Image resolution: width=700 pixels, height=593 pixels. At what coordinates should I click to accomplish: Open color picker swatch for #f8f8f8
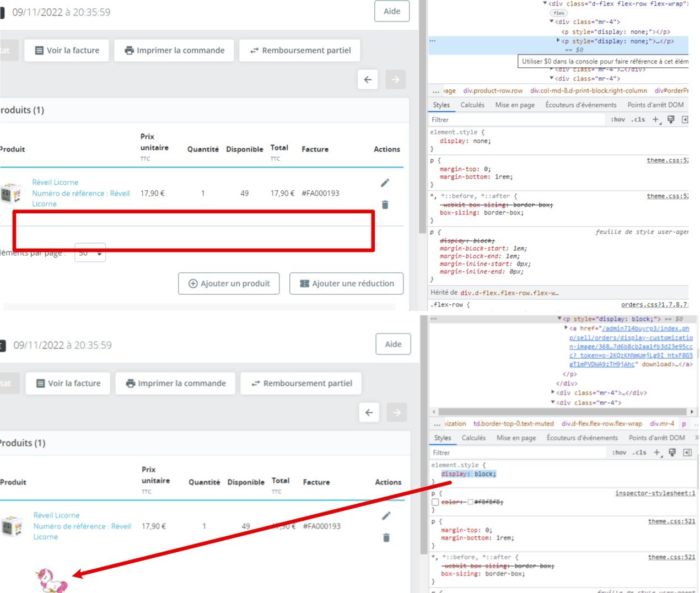470,502
